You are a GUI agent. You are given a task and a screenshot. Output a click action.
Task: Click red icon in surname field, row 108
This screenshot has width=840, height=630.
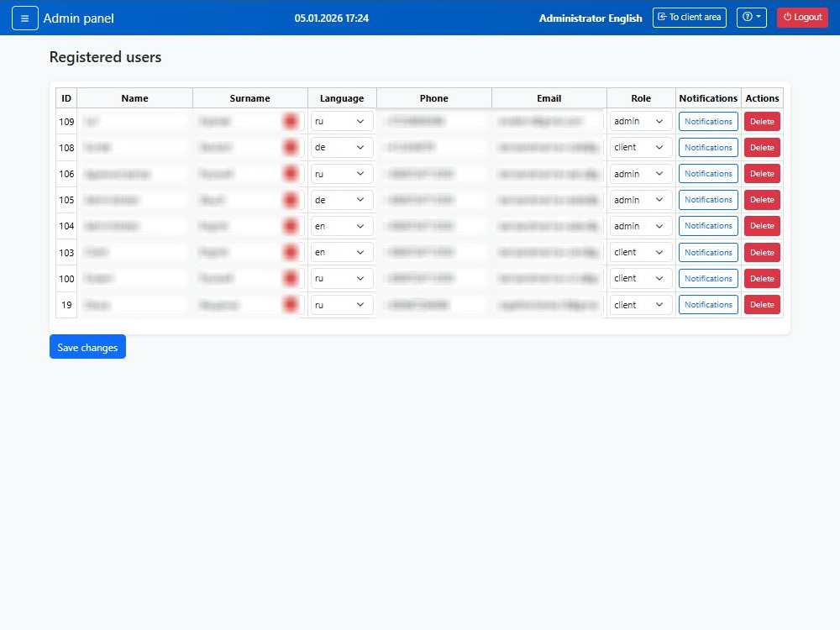point(291,147)
